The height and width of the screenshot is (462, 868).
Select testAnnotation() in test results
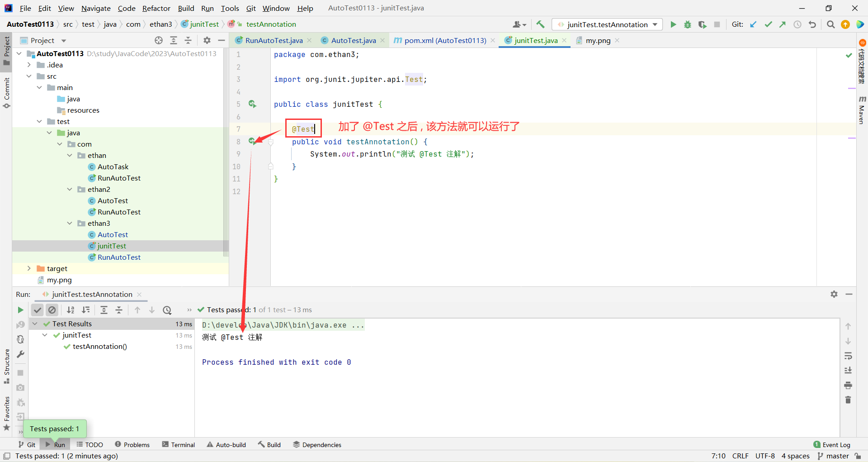tap(100, 346)
